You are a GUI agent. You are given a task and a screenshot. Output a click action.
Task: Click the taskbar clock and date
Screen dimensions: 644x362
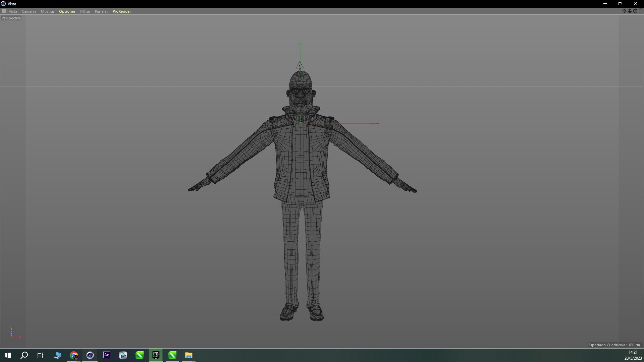[x=633, y=355]
